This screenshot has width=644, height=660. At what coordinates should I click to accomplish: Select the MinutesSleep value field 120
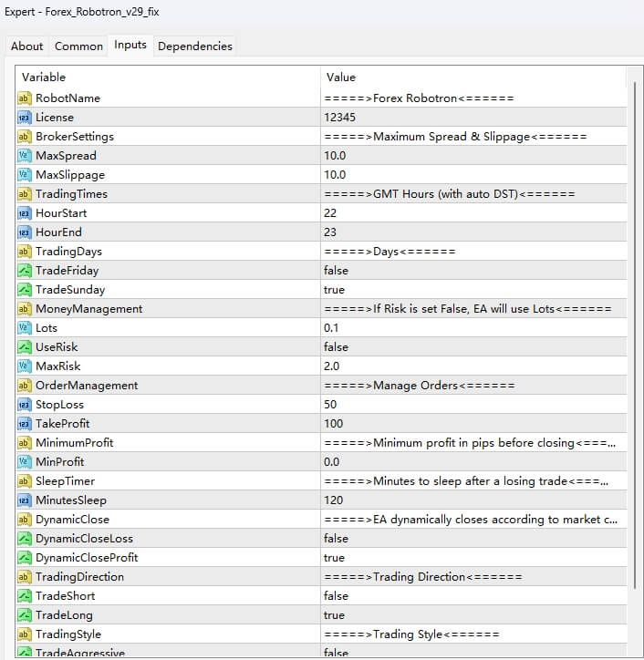[x=336, y=500]
